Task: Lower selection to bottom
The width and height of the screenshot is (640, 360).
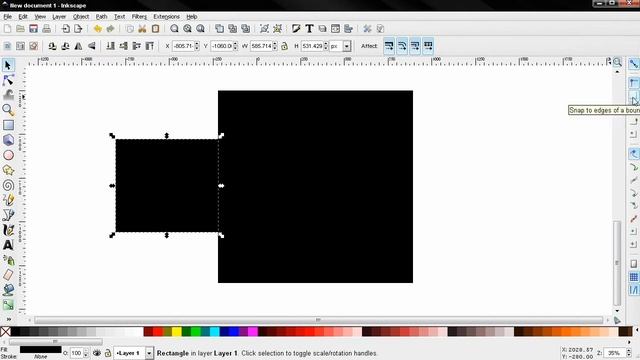Action: tap(110, 46)
